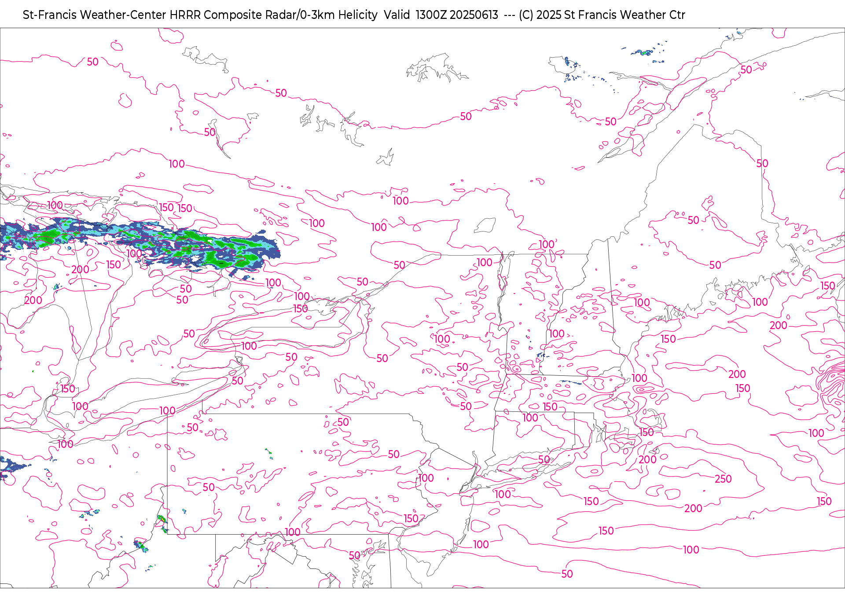845x616 pixels.
Task: Select the 'HRRR Composite Radar/0-3km Helicity' title text
Action: point(274,15)
